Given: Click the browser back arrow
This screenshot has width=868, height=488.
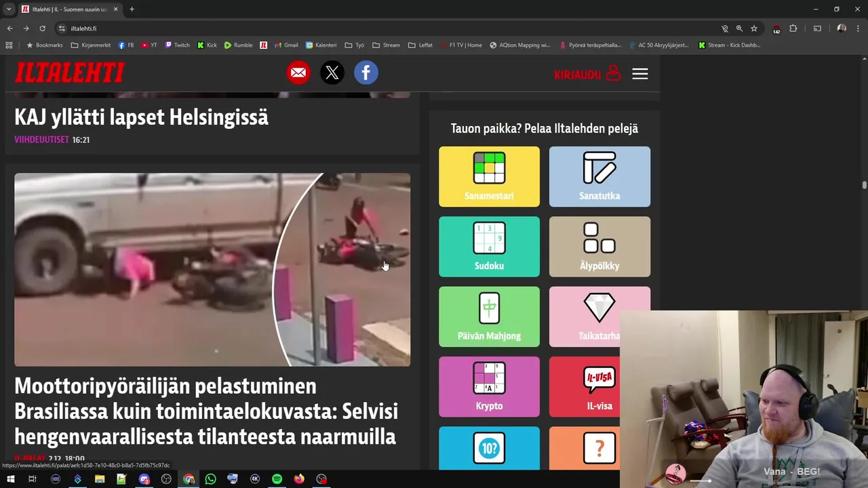Looking at the screenshot, I should (x=9, y=28).
